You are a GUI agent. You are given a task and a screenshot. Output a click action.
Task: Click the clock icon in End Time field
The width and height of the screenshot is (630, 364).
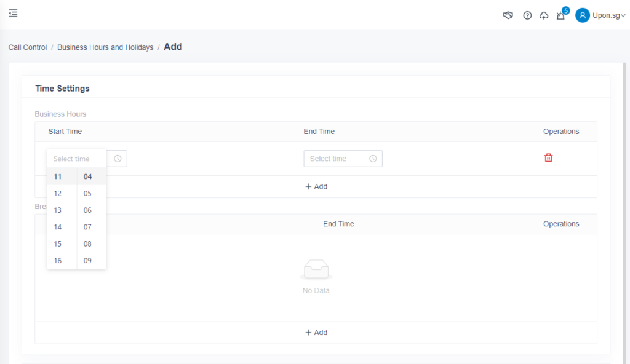[x=373, y=159]
